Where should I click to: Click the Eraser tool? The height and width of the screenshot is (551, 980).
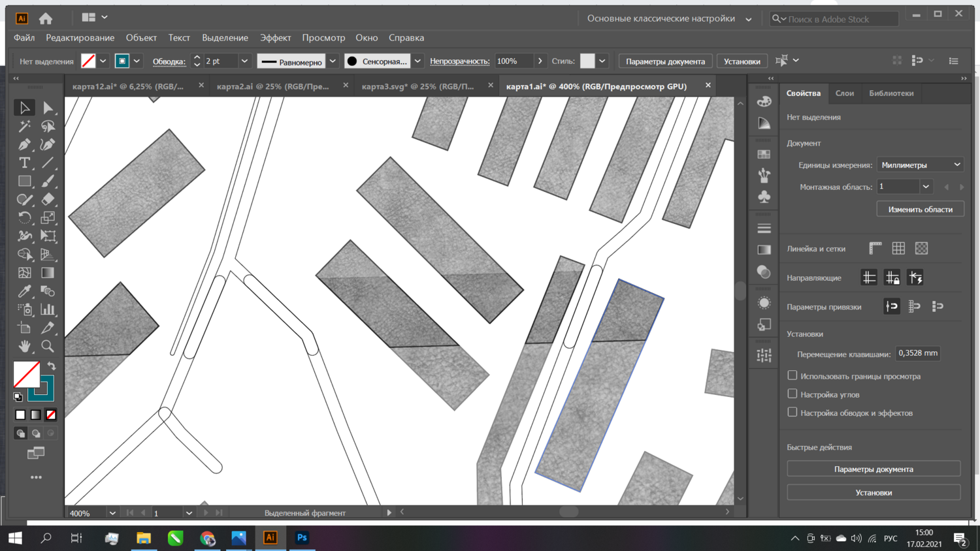coord(48,199)
